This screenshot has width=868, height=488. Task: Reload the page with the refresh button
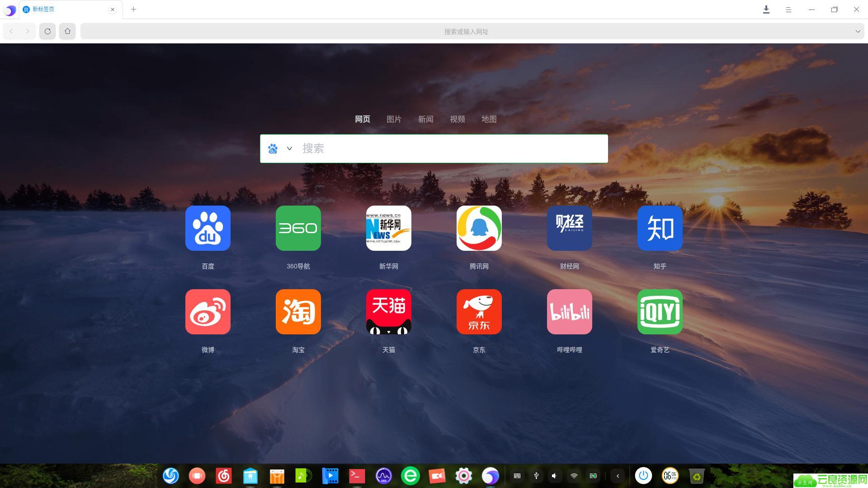click(47, 31)
